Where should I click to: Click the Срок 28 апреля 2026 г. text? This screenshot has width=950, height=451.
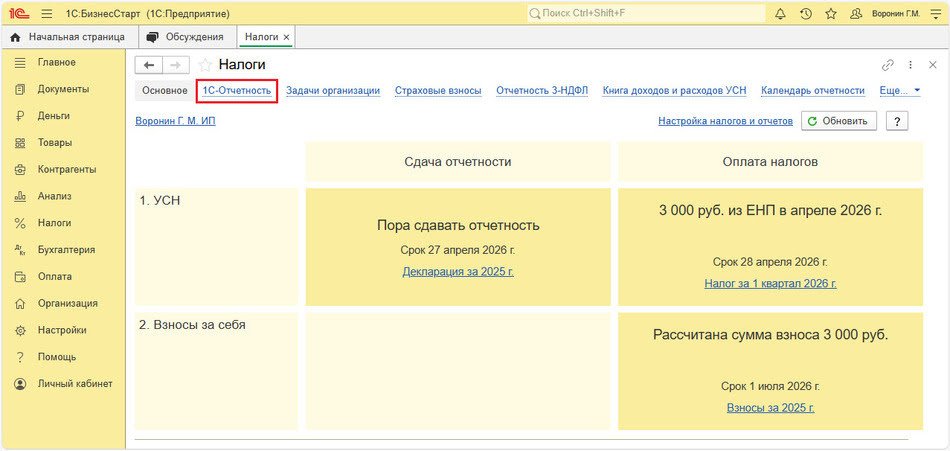[770, 262]
